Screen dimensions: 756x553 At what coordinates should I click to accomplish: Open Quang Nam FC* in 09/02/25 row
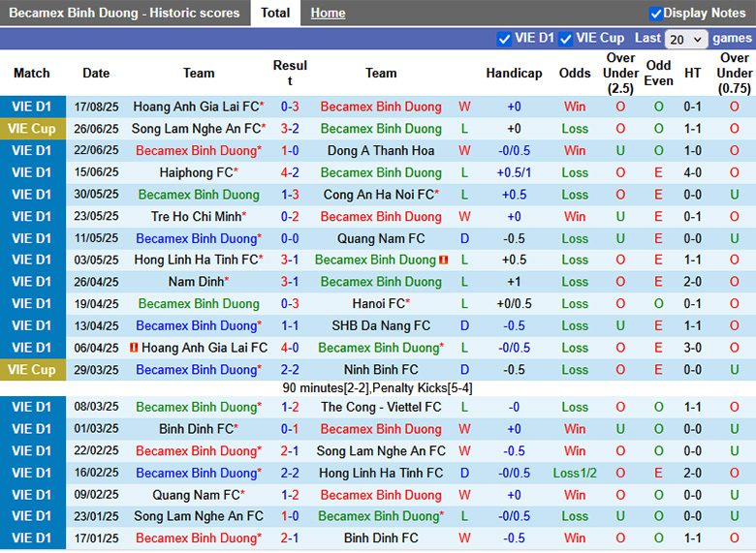click(x=199, y=495)
